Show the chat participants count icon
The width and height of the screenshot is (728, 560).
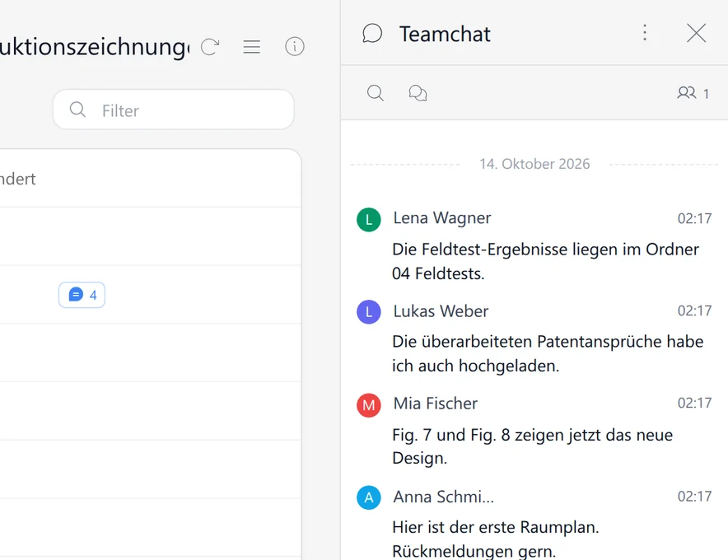pos(693,93)
